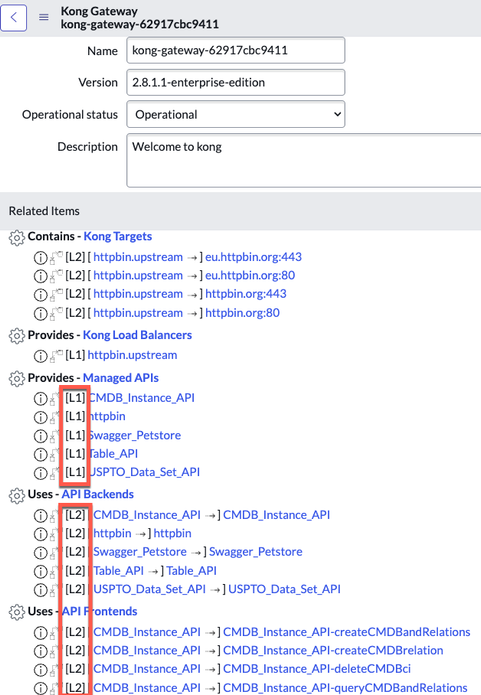The image size is (481, 695).
Task: Open httpbin.upstream link in eu.httpbin.org:443 row
Action: point(138,257)
